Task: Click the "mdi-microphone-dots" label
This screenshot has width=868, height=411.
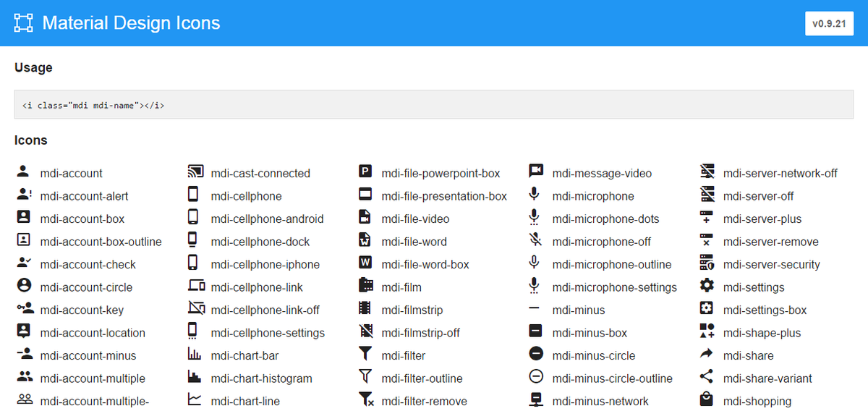Action: [x=606, y=219]
